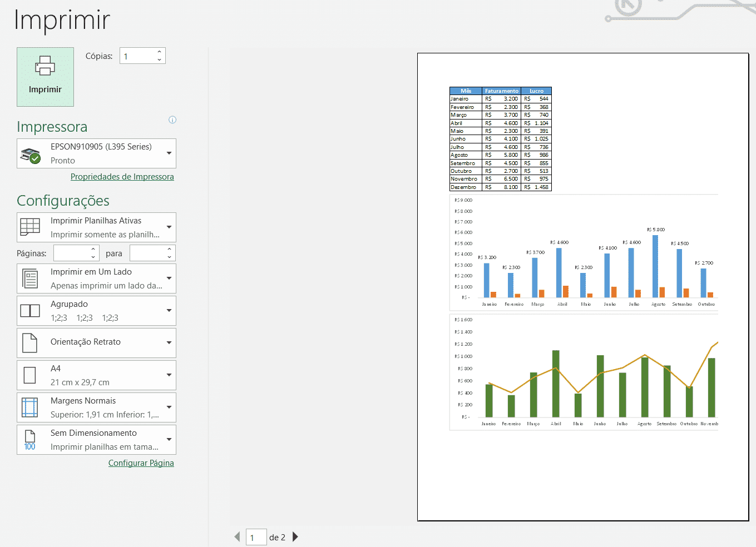
Task: Increase copies with the up stepper arrow
Action: (x=160, y=52)
